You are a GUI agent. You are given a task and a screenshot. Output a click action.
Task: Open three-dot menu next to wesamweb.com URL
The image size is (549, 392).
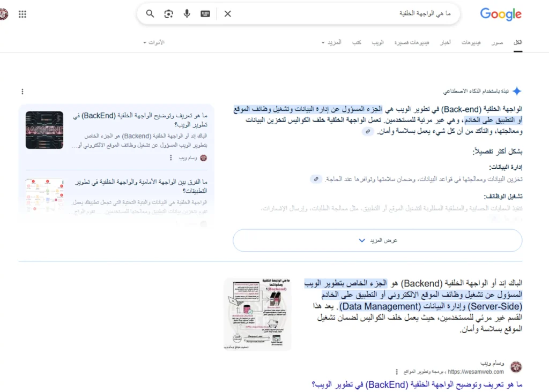tap(397, 372)
